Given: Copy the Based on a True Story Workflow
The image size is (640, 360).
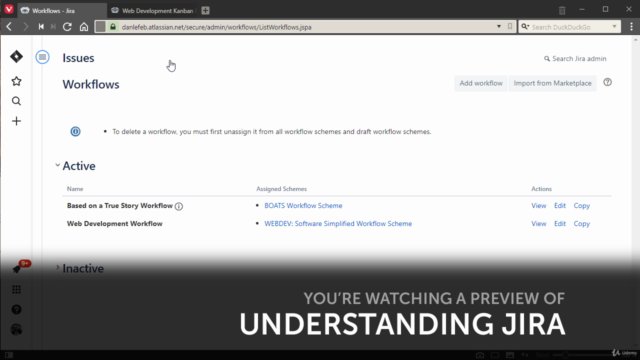Looking at the screenshot, I should [582, 206].
